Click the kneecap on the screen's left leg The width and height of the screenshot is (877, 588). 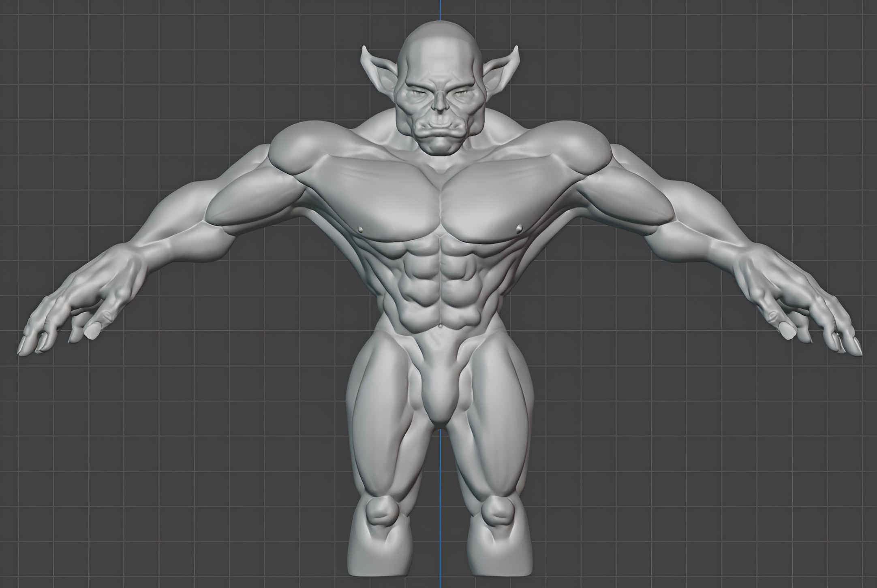[x=383, y=511]
